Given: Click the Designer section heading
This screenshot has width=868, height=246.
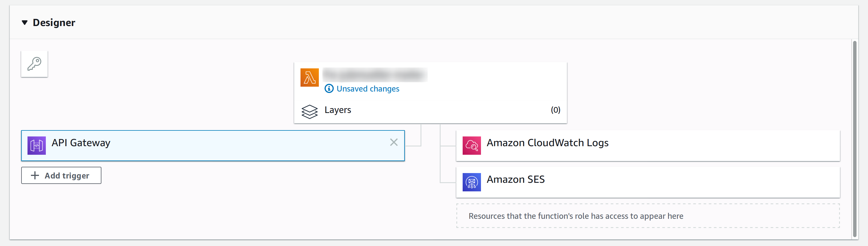Looking at the screenshot, I should [x=54, y=23].
